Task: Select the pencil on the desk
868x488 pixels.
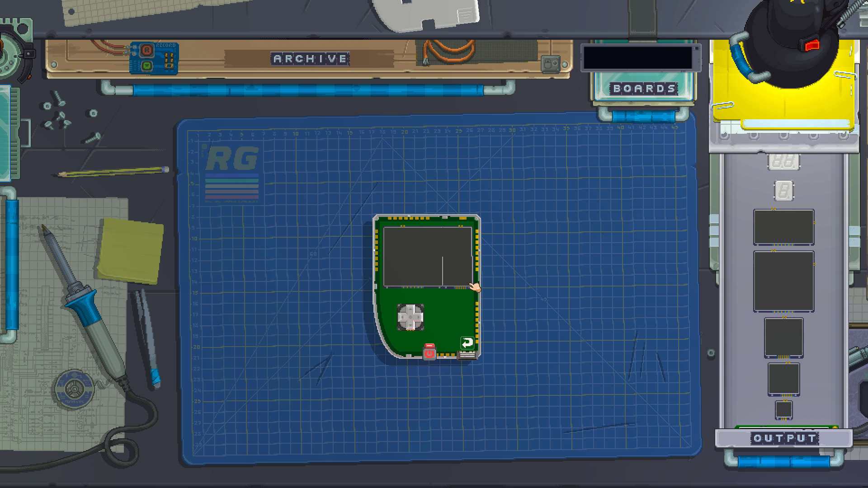Action: (113, 172)
